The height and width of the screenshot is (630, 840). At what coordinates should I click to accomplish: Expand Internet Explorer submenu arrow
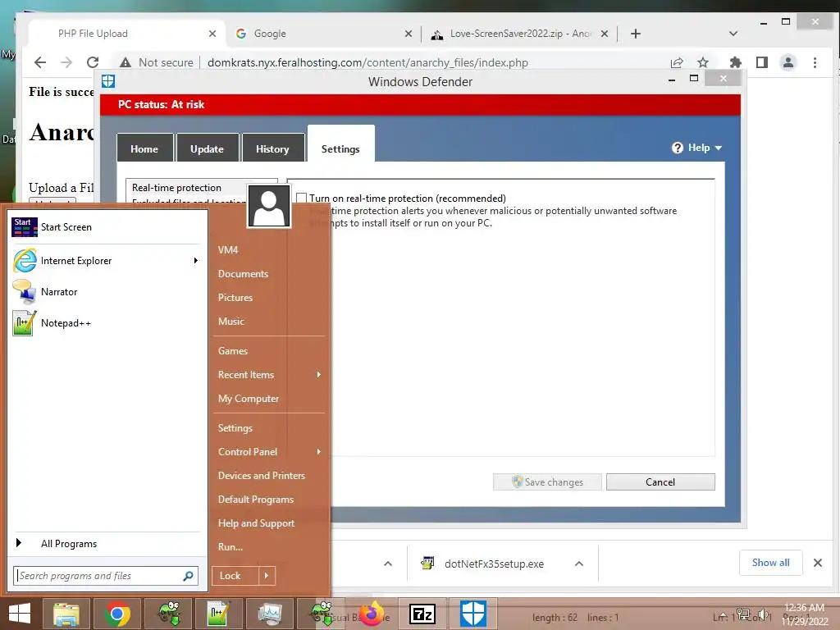click(195, 261)
